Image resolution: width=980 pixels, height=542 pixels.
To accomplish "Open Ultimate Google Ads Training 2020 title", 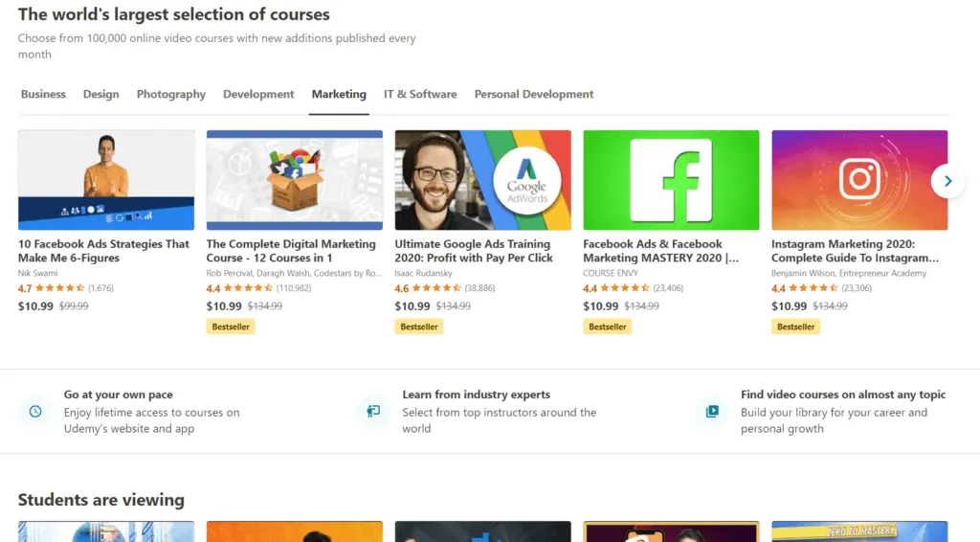I will (474, 251).
